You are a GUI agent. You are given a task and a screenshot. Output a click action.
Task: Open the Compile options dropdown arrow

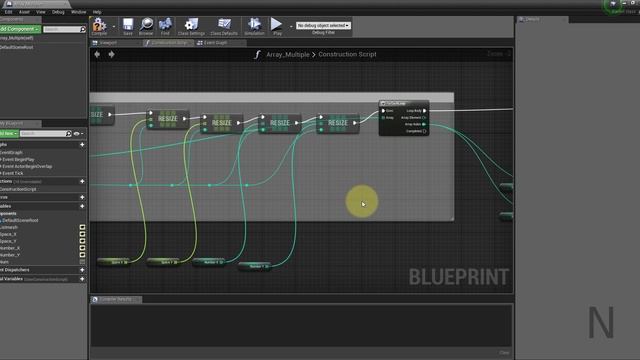[x=114, y=27]
